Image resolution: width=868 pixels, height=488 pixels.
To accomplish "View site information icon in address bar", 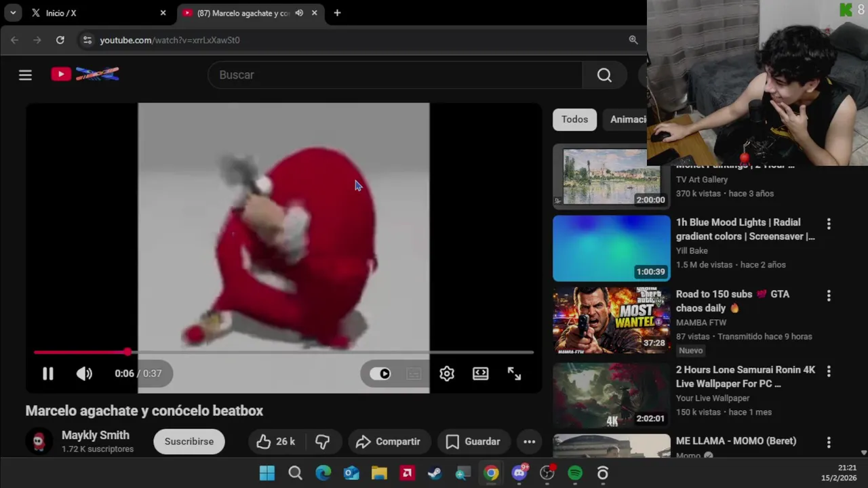I will 87,40.
